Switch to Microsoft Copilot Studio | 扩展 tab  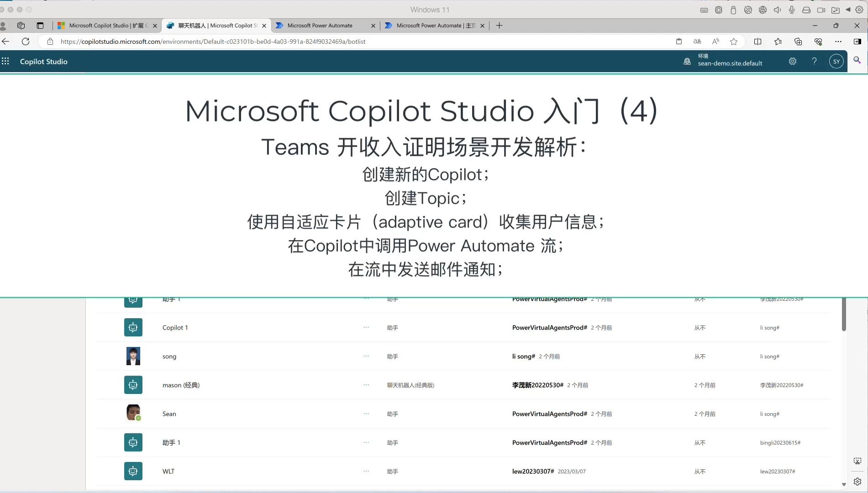pyautogui.click(x=107, y=26)
